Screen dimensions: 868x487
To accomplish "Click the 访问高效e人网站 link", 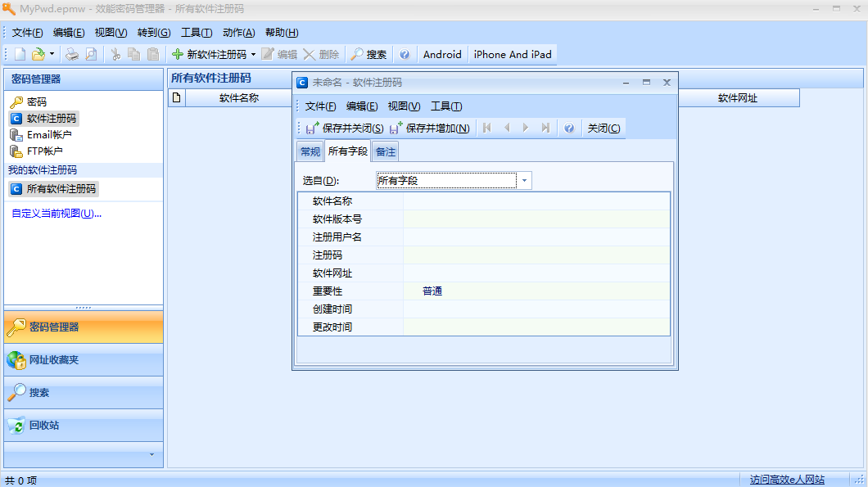I will [x=787, y=479].
